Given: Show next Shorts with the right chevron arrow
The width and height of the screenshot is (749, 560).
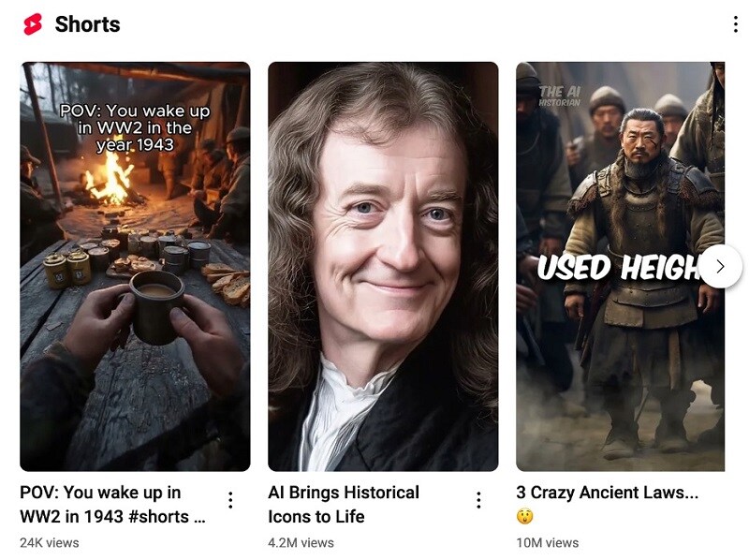Looking at the screenshot, I should tap(721, 267).
